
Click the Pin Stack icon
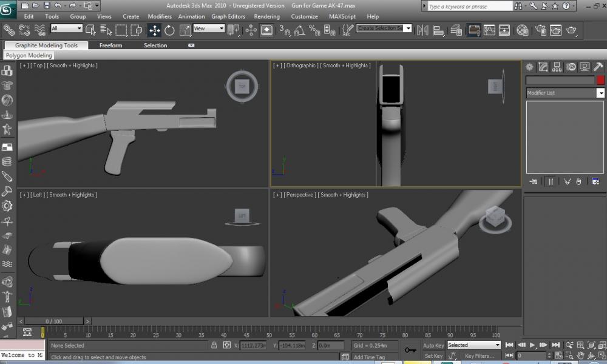click(x=533, y=181)
